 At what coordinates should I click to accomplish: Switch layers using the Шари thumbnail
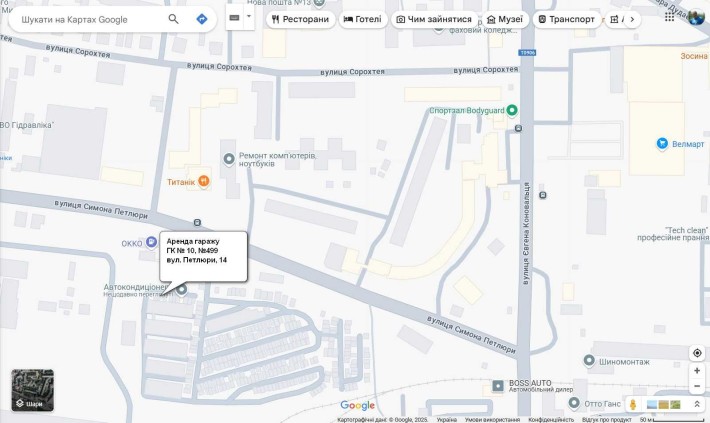33,390
